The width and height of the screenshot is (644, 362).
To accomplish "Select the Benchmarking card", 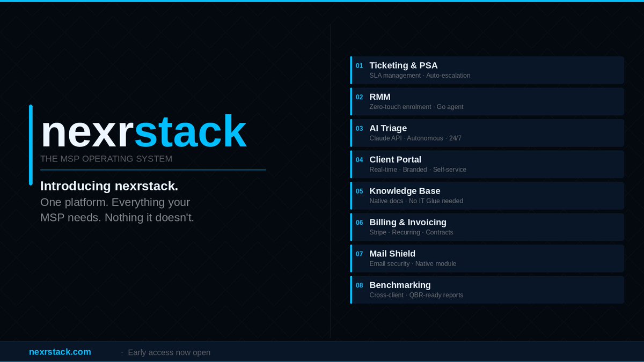I will (x=487, y=290).
